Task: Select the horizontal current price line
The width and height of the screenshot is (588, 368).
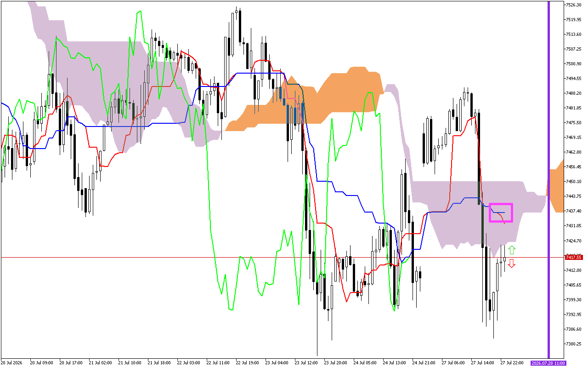Action: click(x=282, y=257)
